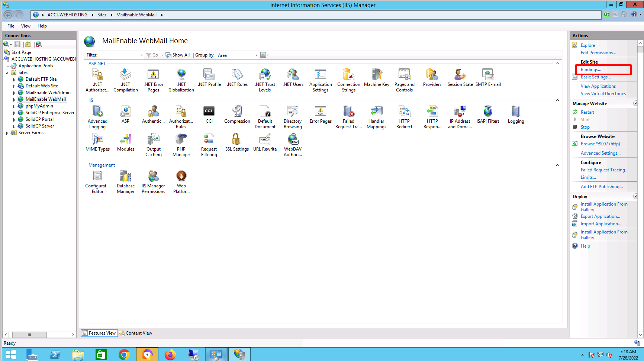
Task: Click Show All in filter bar
Action: pos(178,55)
